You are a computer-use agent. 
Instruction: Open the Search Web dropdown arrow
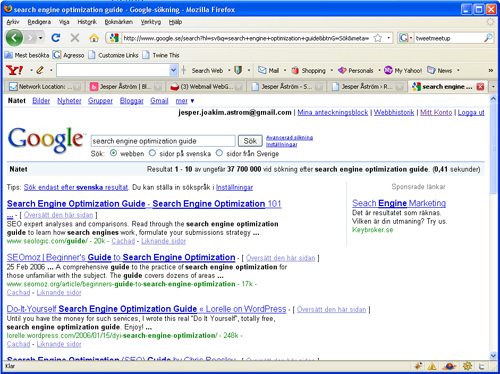tap(229, 70)
